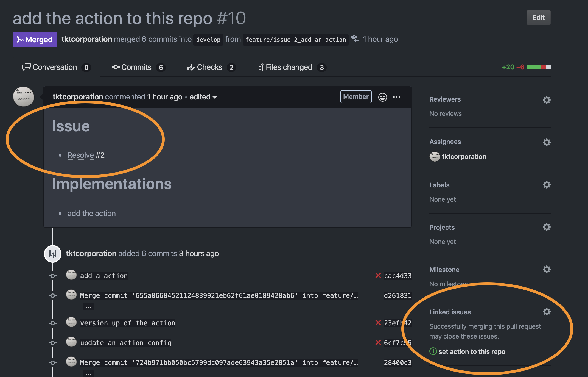Viewport: 588px width, 377px height.
Task: Expand message of Merge commit '724b971…'
Action: [x=88, y=374]
